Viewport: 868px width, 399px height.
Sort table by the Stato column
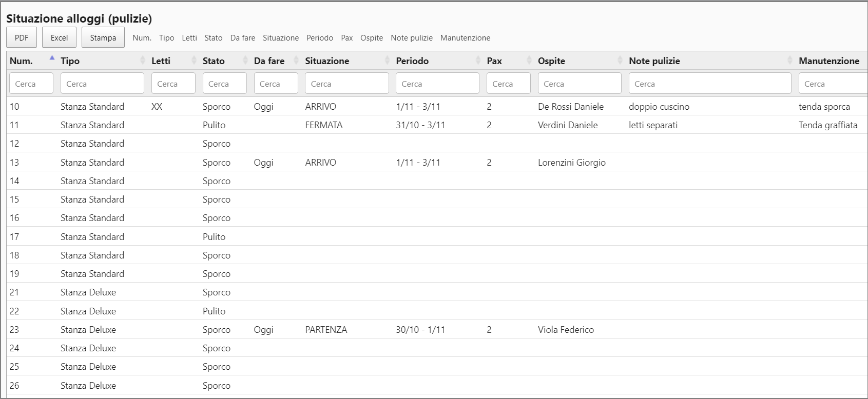click(214, 61)
